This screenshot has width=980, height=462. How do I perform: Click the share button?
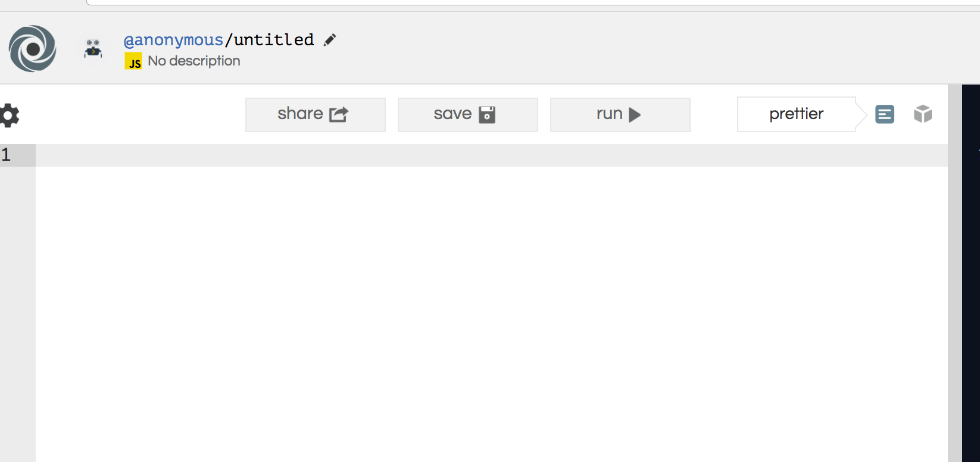[316, 115]
